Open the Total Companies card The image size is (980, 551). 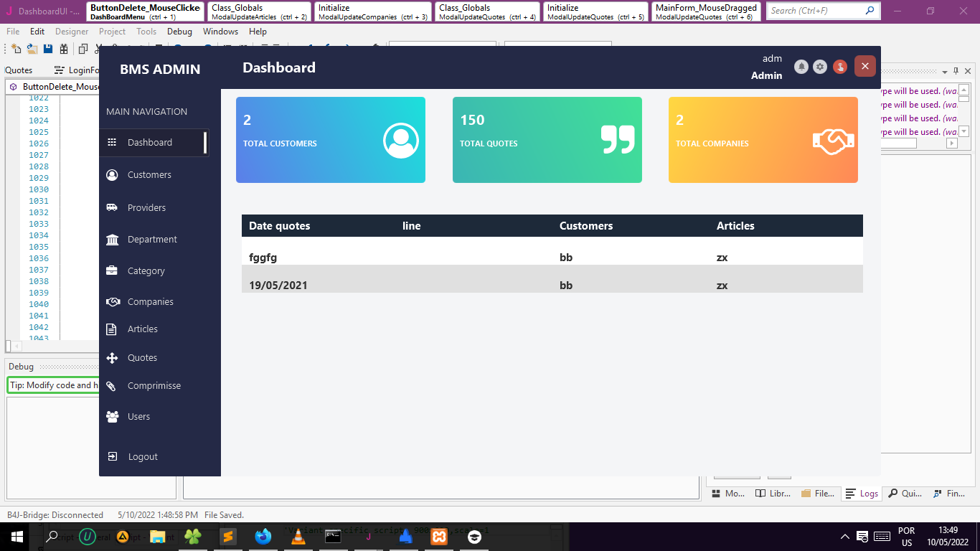point(763,140)
